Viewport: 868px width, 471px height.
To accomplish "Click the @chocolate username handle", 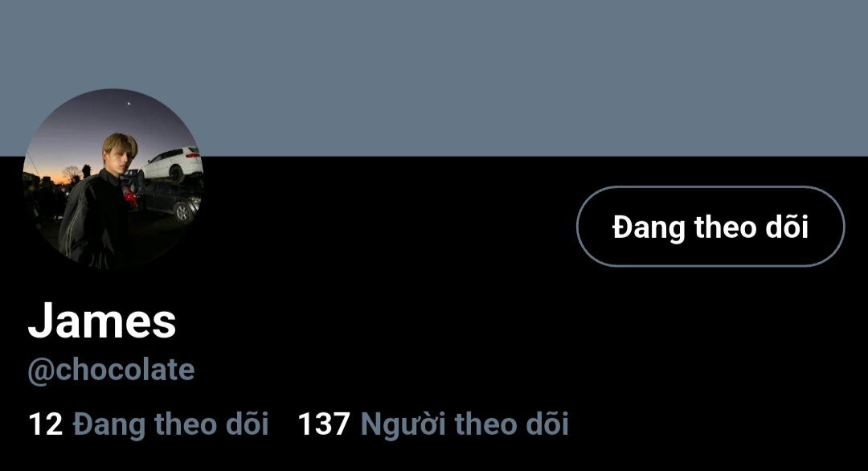I will click(111, 370).
